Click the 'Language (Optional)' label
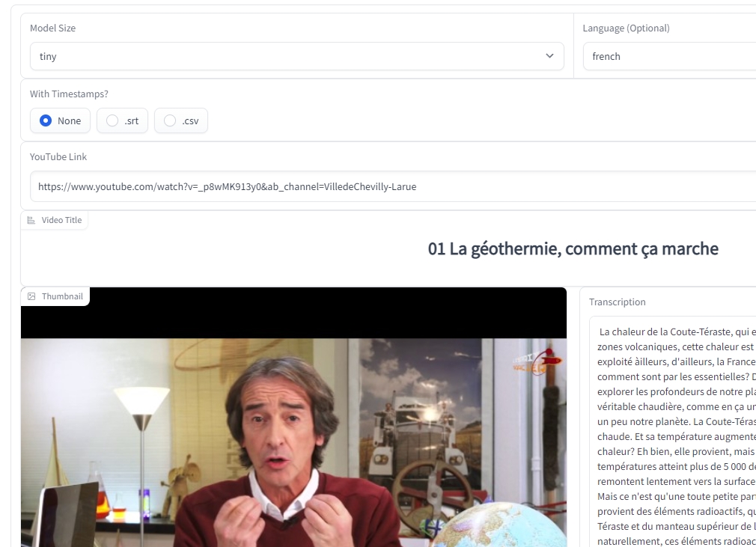This screenshot has width=756, height=547. 626,28
